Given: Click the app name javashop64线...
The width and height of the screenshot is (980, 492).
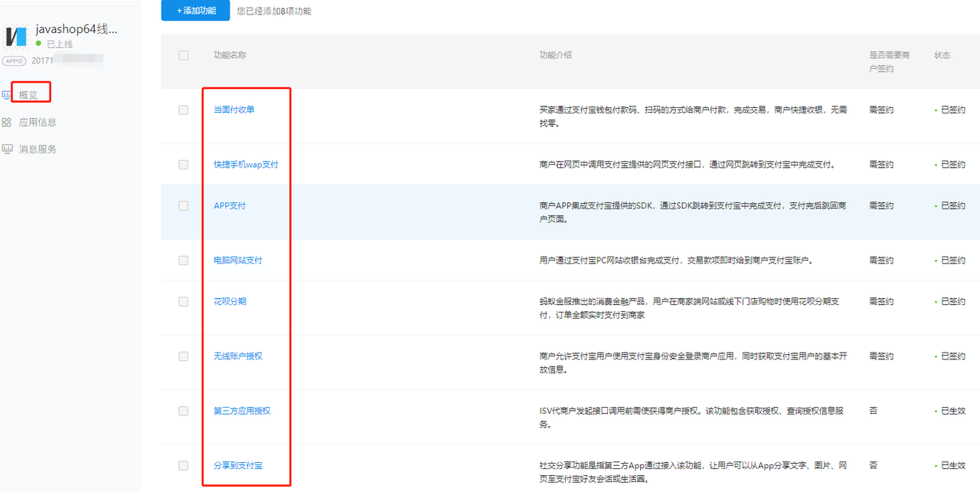Looking at the screenshot, I should pos(77,30).
